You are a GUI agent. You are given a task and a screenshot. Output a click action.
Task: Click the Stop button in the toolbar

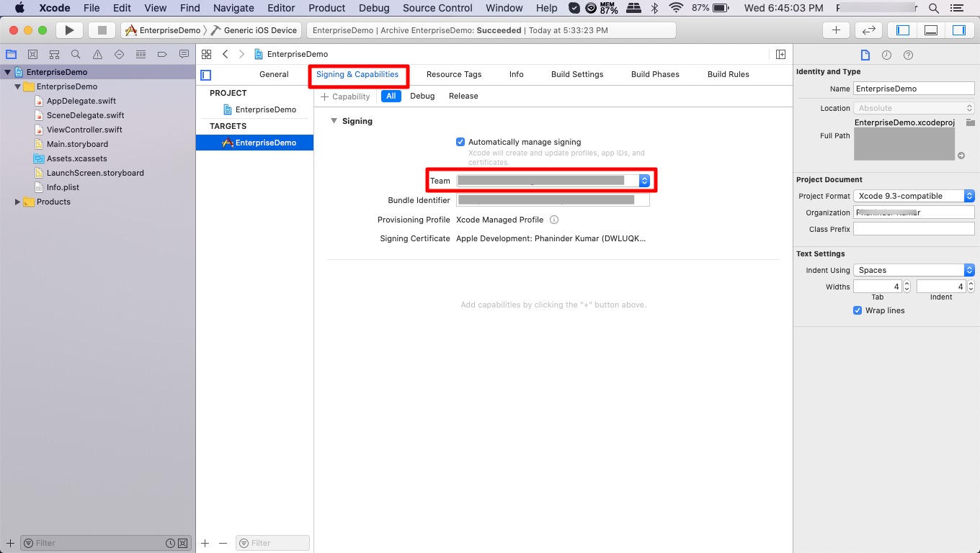coord(102,30)
